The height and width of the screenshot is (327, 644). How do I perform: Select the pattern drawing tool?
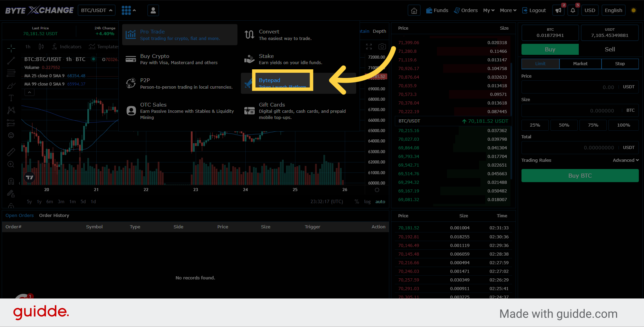(11, 110)
